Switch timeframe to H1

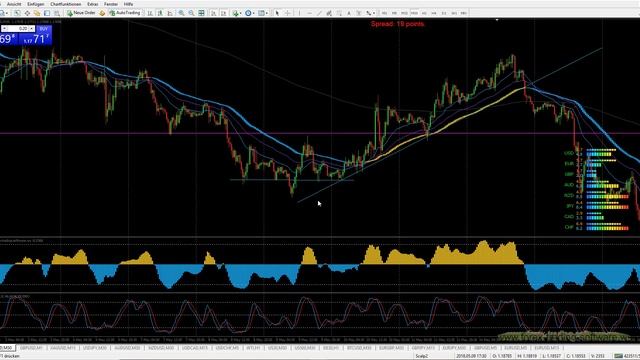coord(424,13)
